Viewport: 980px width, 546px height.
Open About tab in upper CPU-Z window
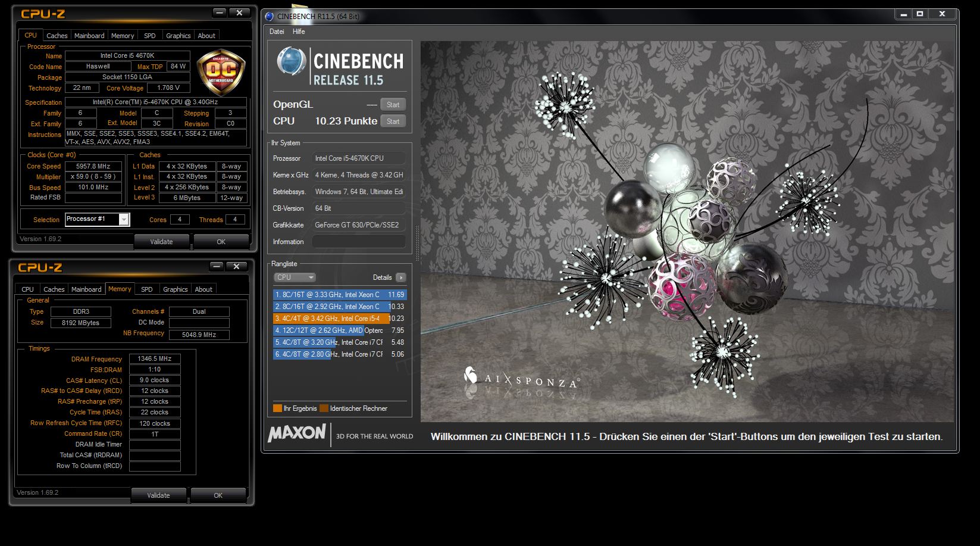(x=206, y=36)
